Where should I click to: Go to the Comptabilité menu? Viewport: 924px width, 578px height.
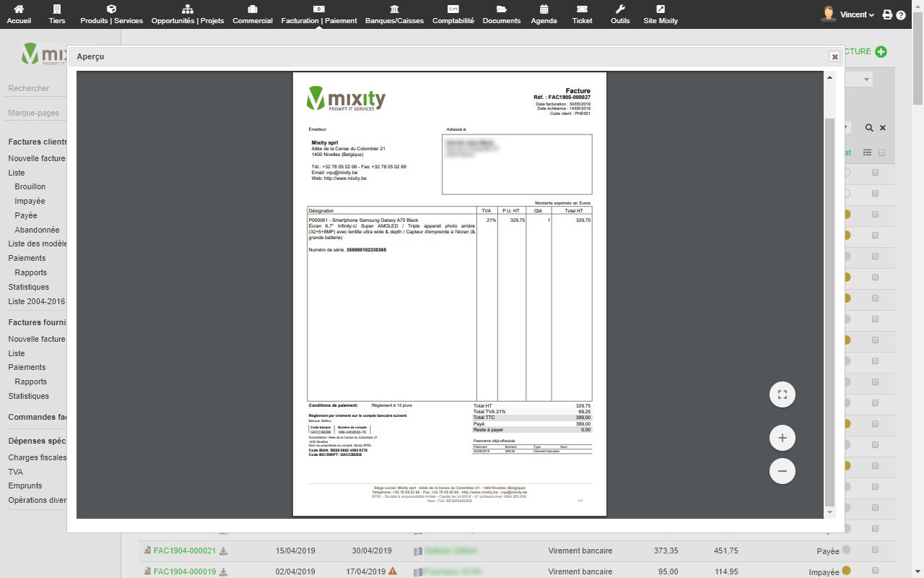pyautogui.click(x=453, y=14)
